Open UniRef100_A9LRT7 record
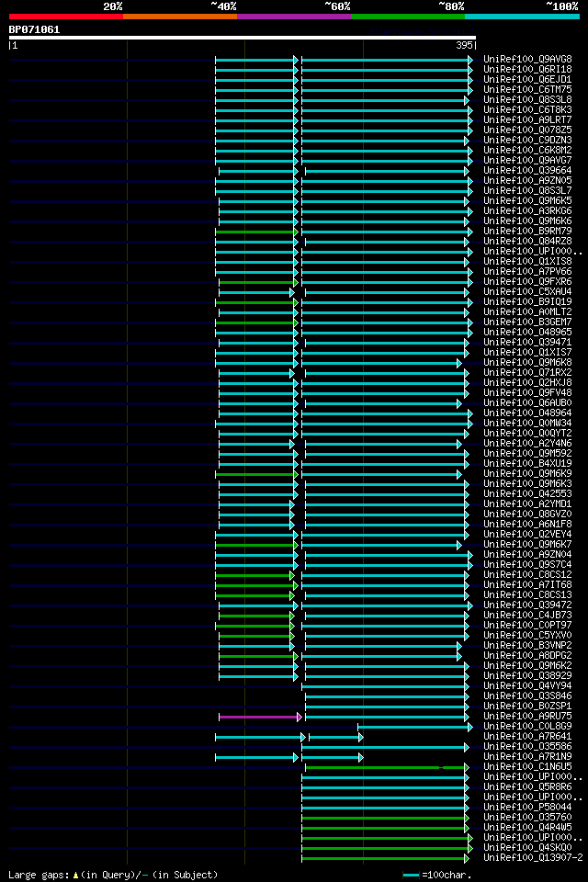Screen dimensions: 588x882 [527, 119]
